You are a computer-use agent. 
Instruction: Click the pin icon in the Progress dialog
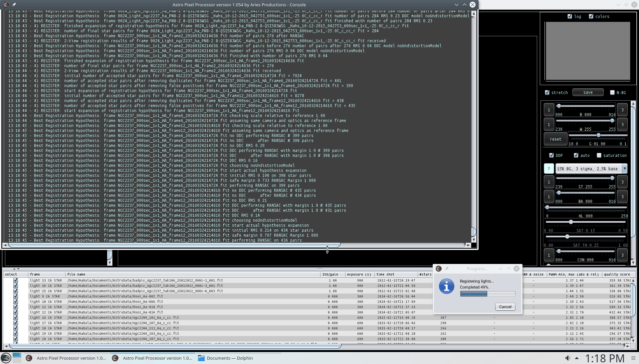[x=447, y=269]
